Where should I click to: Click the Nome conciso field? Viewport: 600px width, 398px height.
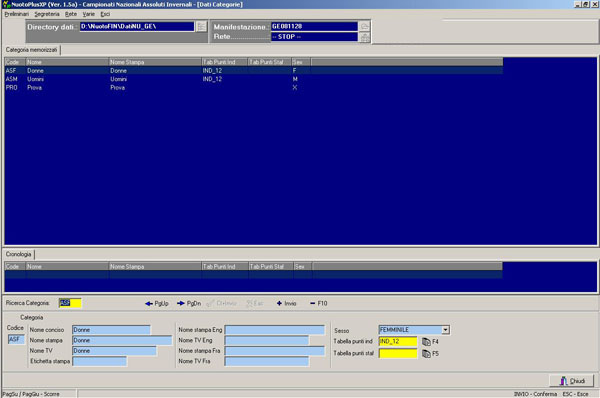111,330
